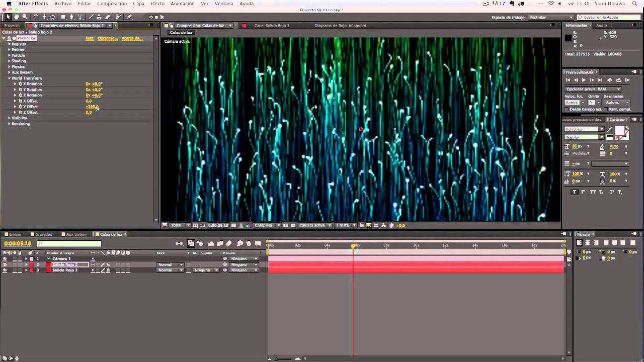Expand the Emitter group

tap(9, 50)
